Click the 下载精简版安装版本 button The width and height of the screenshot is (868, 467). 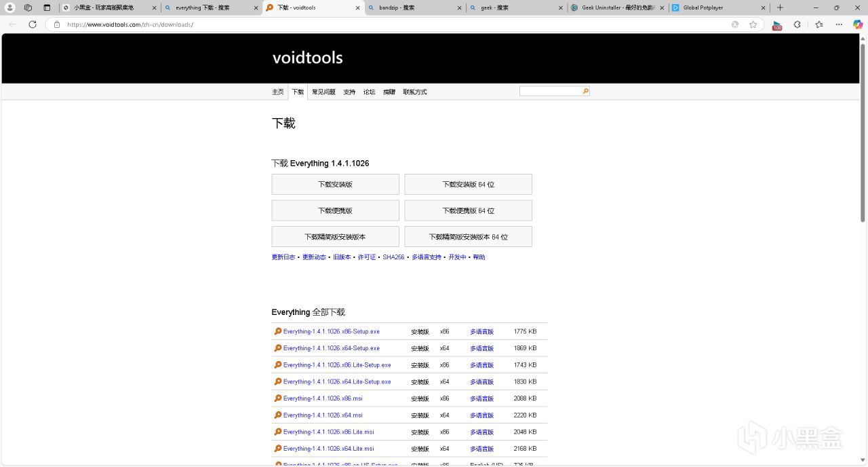click(x=335, y=237)
